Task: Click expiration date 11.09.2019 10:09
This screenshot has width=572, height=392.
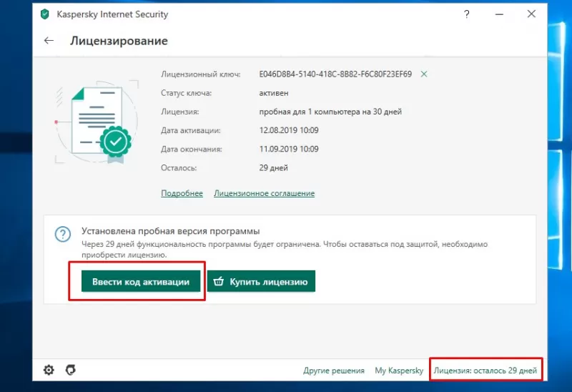Action: coord(289,149)
